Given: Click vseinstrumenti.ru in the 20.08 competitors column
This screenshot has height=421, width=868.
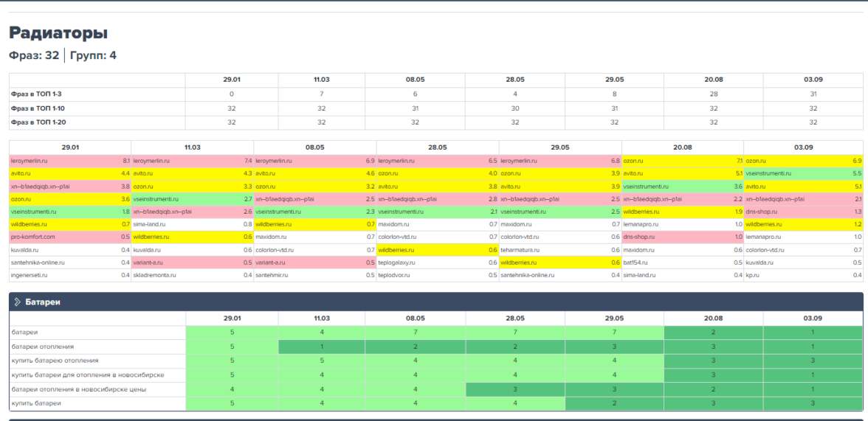Looking at the screenshot, I should coord(683,186).
